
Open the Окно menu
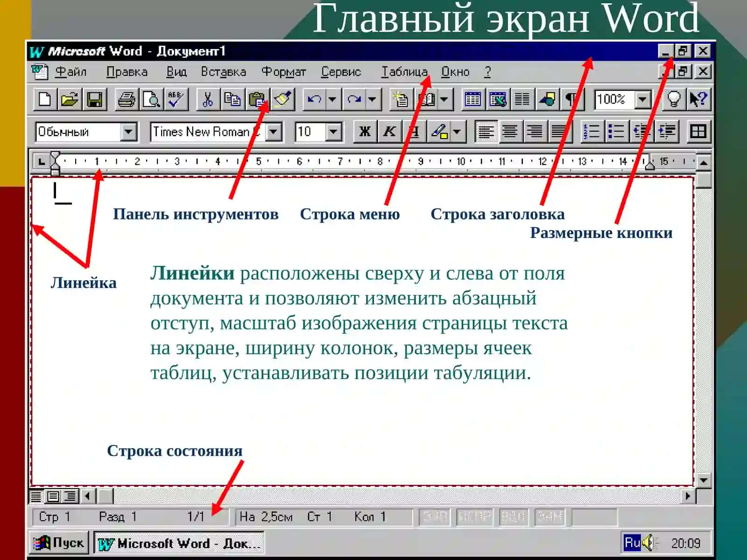click(x=455, y=72)
